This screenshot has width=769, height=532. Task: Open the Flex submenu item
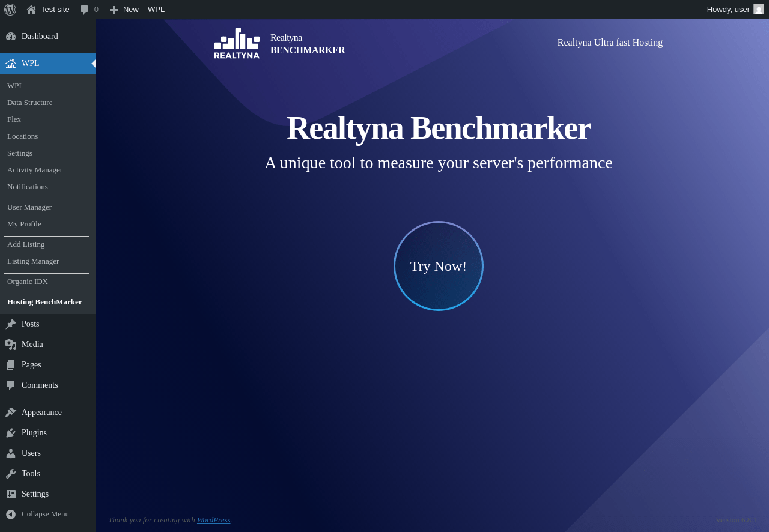[14, 119]
